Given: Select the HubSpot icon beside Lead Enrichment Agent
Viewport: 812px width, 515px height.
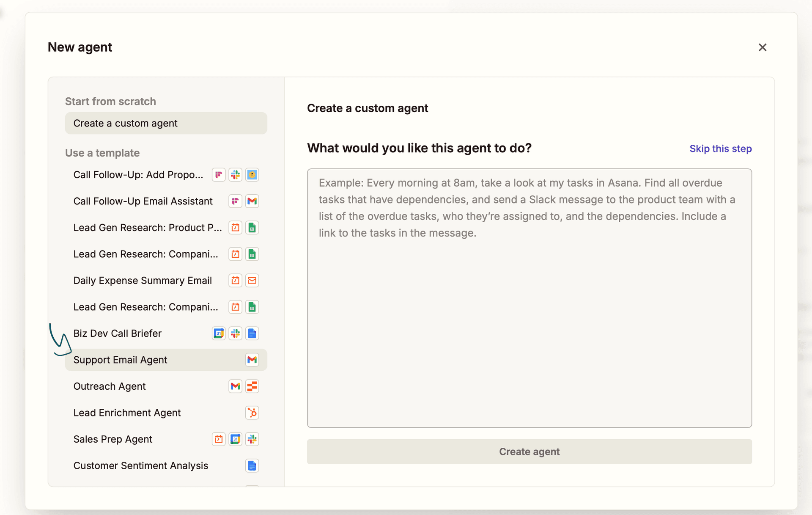Looking at the screenshot, I should point(252,413).
